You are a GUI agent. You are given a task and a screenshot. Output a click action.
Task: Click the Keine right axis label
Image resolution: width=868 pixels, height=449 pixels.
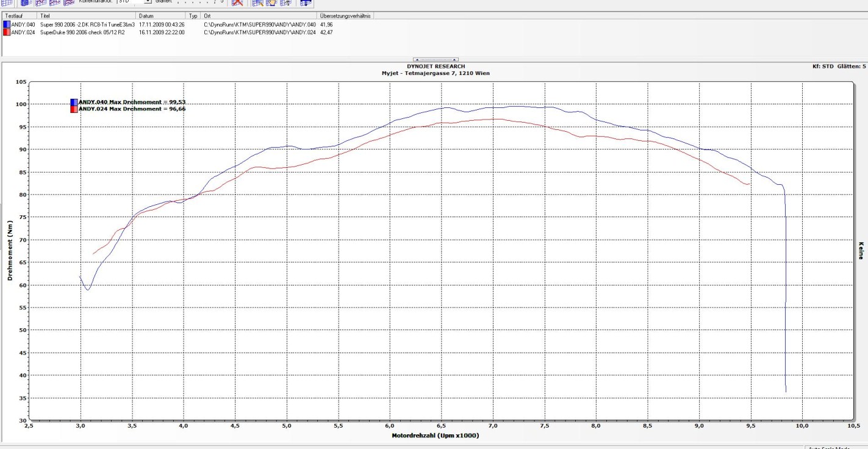pyautogui.click(x=861, y=251)
